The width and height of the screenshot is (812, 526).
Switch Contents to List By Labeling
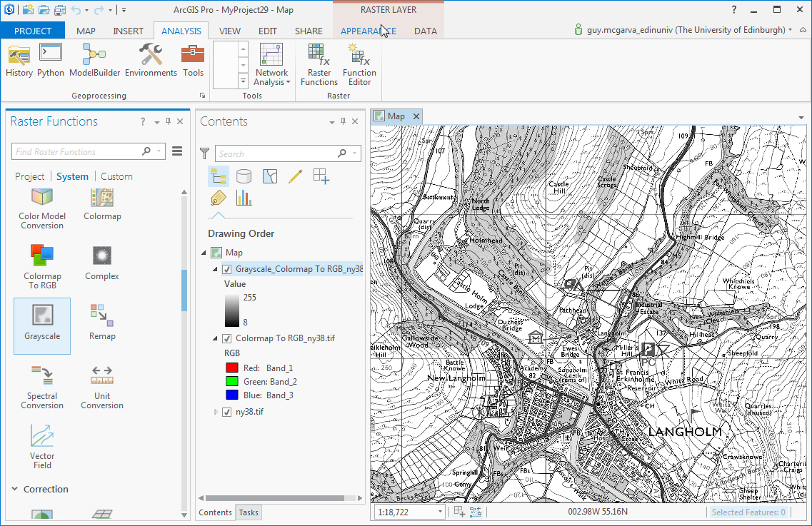tap(218, 198)
